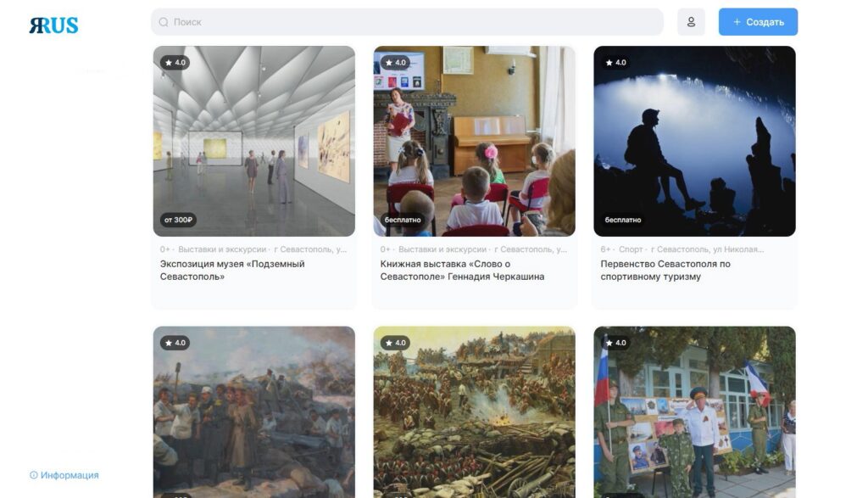This screenshot has width=868, height=498.
Task: Click the 4.0 star rating on book exhibition card
Action: 395,63
